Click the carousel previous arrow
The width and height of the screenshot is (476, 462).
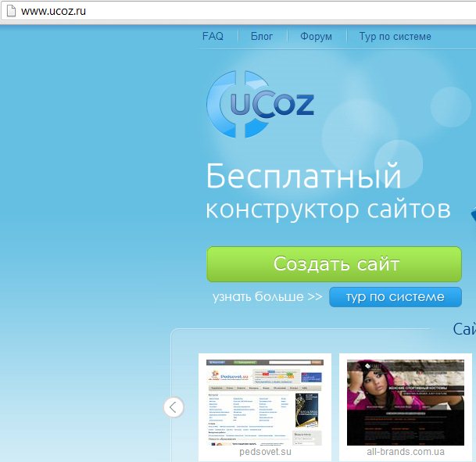[174, 407]
